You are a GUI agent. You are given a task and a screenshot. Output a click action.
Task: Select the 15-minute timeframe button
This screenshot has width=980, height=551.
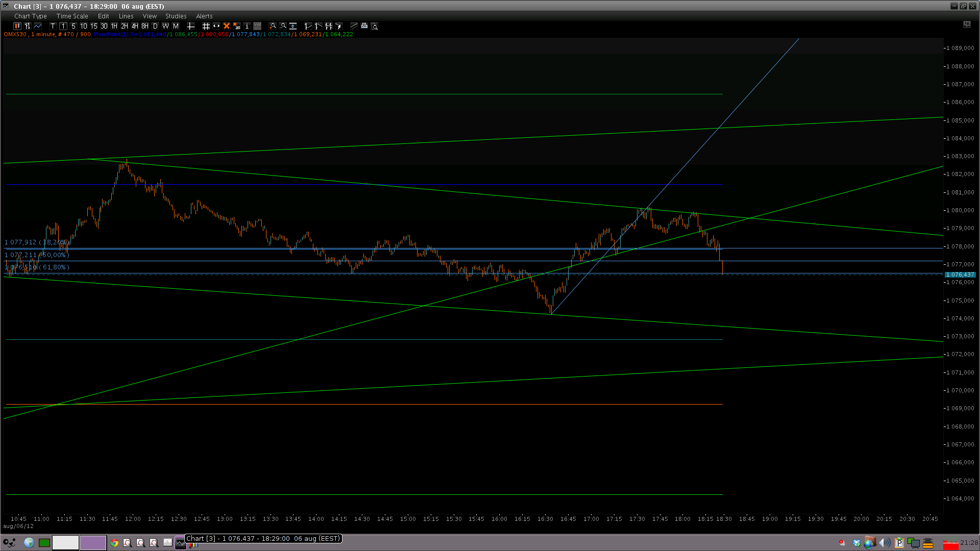click(93, 26)
